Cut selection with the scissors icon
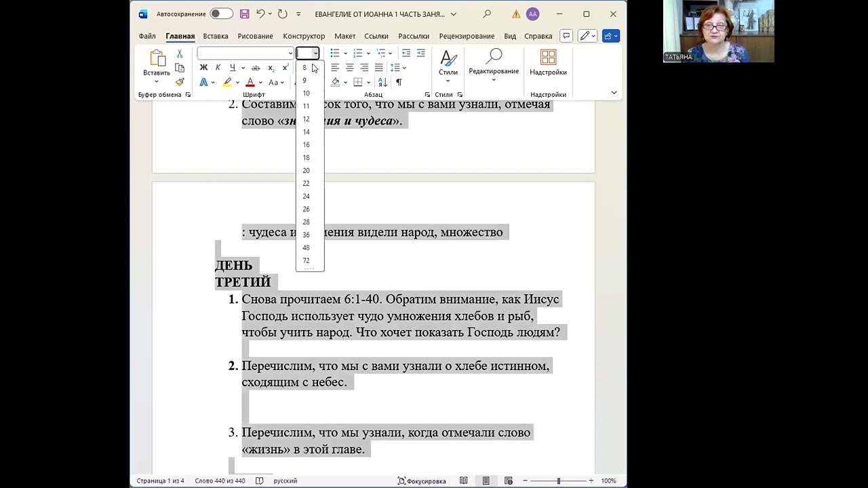Image resolution: width=868 pixels, height=488 pixels. 180,54
